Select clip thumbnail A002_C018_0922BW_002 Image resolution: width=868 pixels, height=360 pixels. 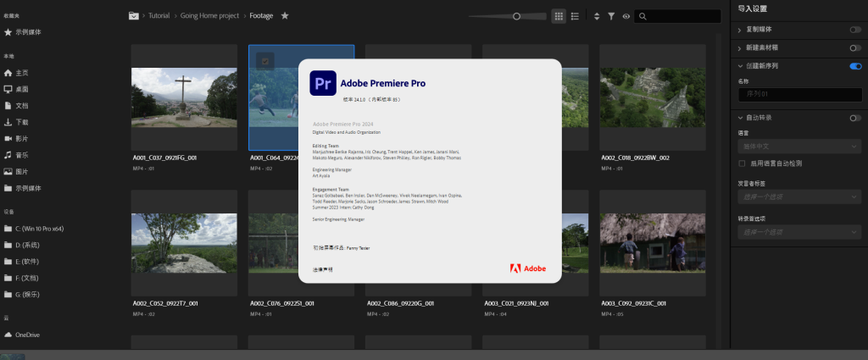pos(653,97)
